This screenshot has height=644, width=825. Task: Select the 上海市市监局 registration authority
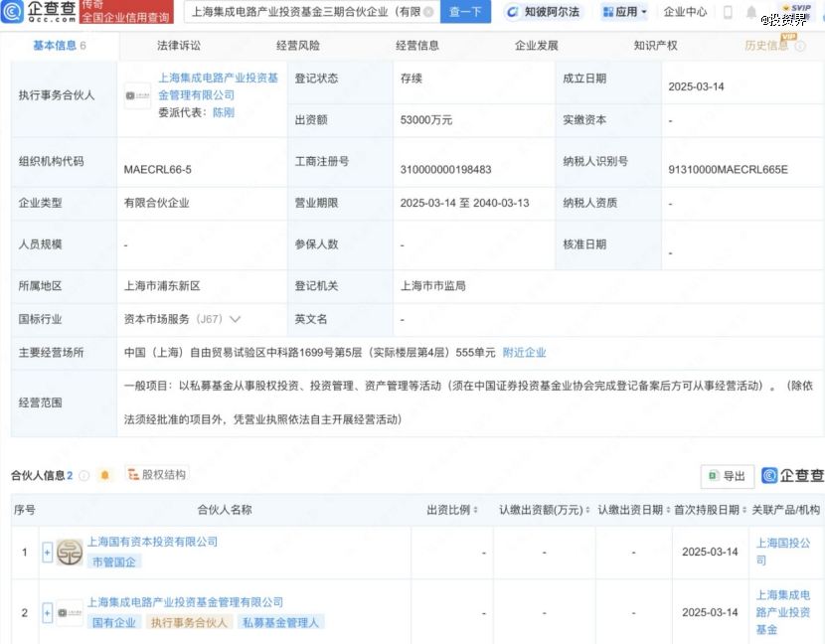tap(433, 286)
